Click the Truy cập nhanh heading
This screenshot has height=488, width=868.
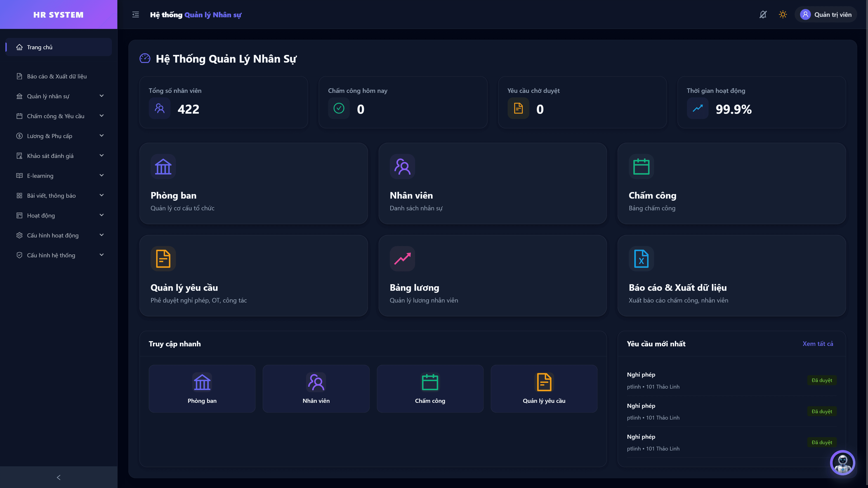(x=175, y=343)
